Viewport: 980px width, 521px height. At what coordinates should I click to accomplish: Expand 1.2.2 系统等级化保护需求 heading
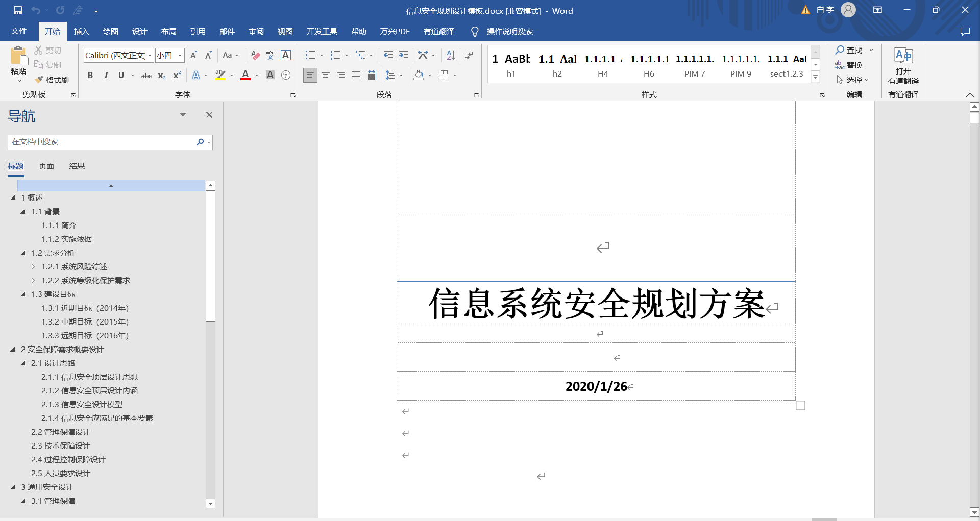click(x=33, y=281)
